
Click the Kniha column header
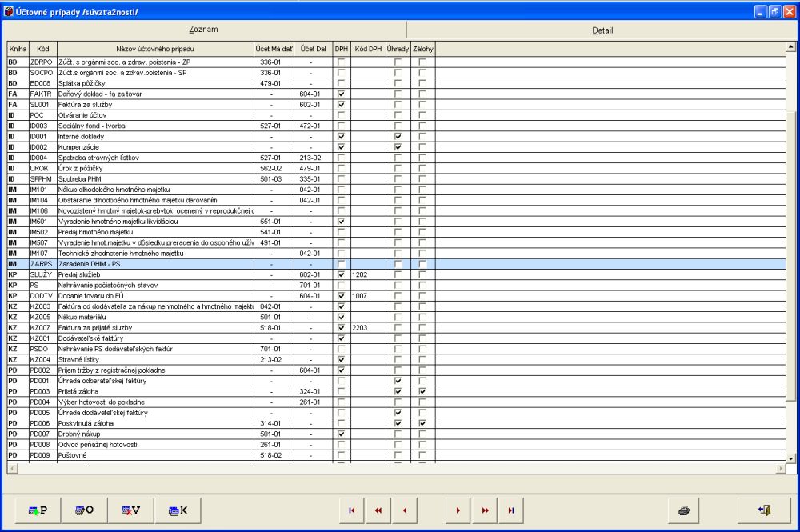[18, 49]
